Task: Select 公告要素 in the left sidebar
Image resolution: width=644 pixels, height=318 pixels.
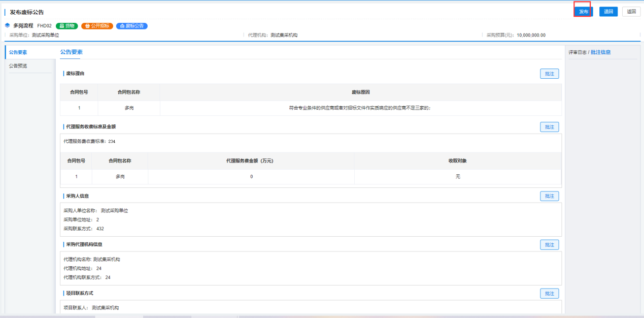Action: [18, 52]
